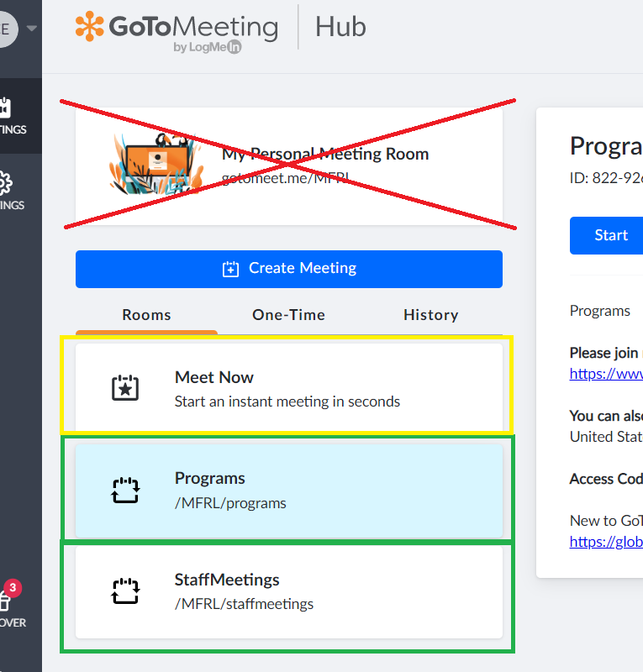The width and height of the screenshot is (643, 672).
Task: Switch to the One-Time tab
Action: (x=288, y=315)
